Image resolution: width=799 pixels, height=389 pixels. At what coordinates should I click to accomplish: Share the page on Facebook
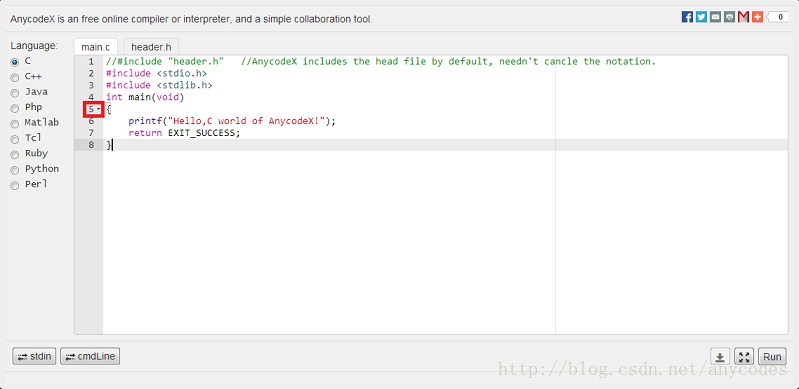coord(687,17)
